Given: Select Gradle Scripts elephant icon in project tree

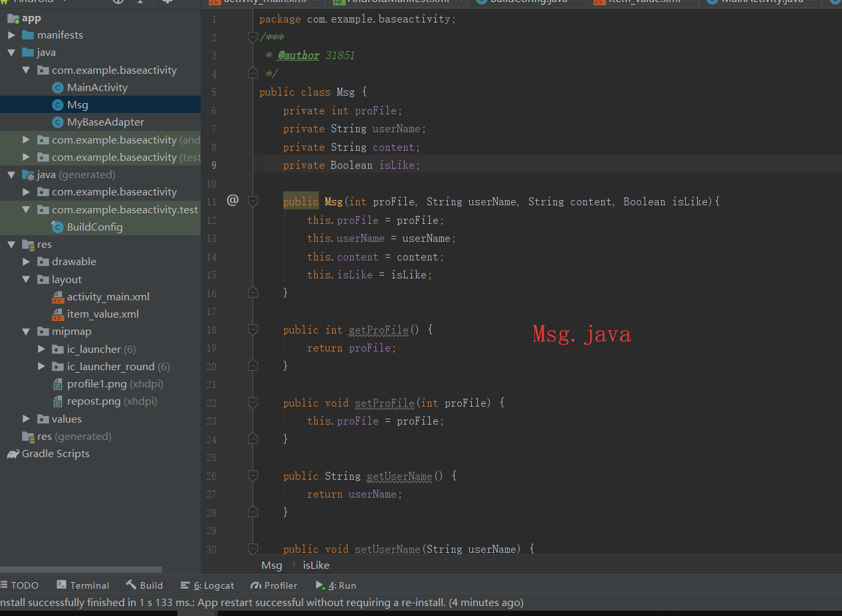Looking at the screenshot, I should click(x=13, y=454).
